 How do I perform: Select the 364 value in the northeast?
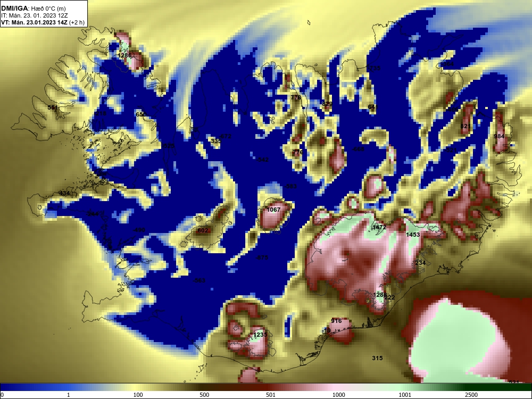coord(448,64)
